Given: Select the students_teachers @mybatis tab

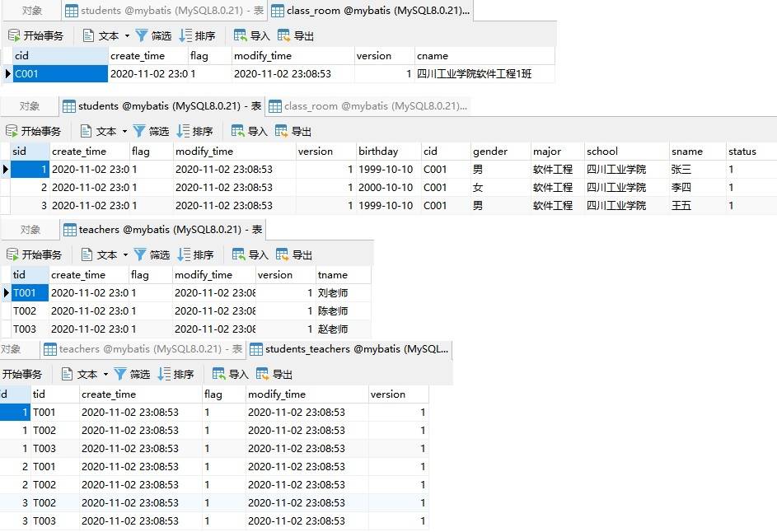Looking at the screenshot, I should 349,349.
